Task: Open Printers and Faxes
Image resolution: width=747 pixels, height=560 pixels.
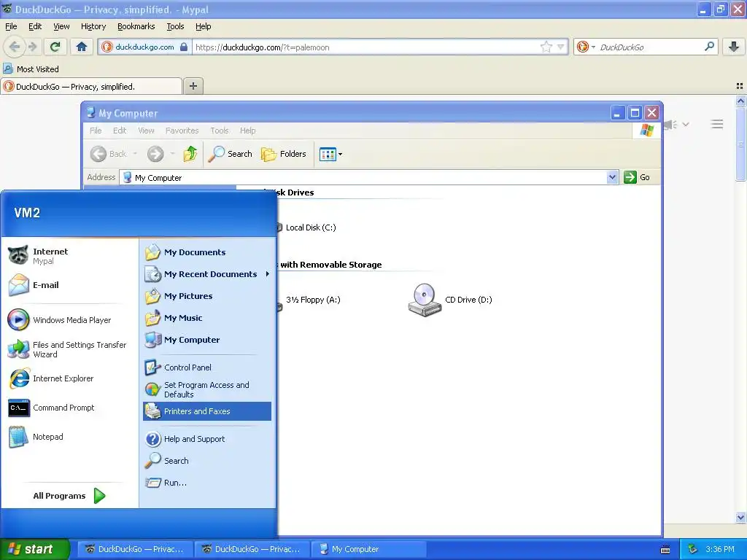Action: pos(206,411)
